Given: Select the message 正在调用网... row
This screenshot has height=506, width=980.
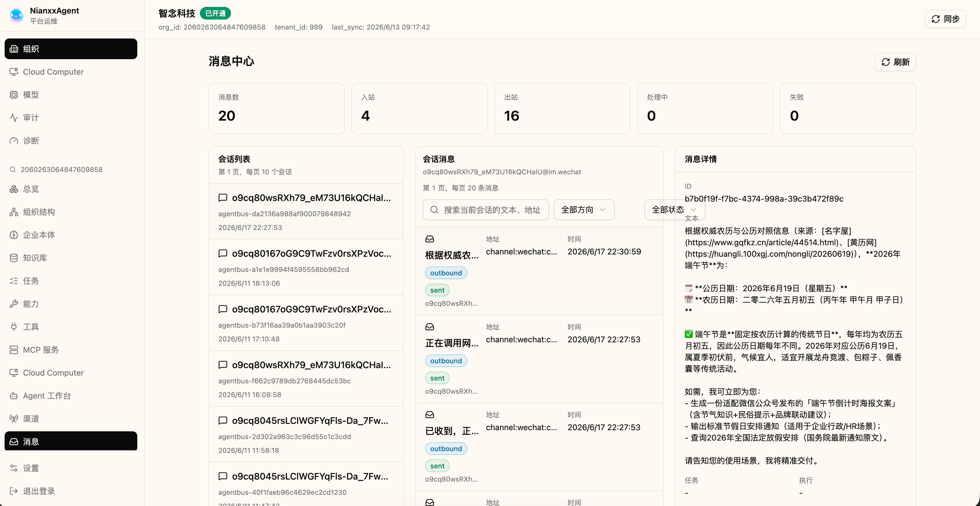Looking at the screenshot, I should pyautogui.click(x=539, y=359).
